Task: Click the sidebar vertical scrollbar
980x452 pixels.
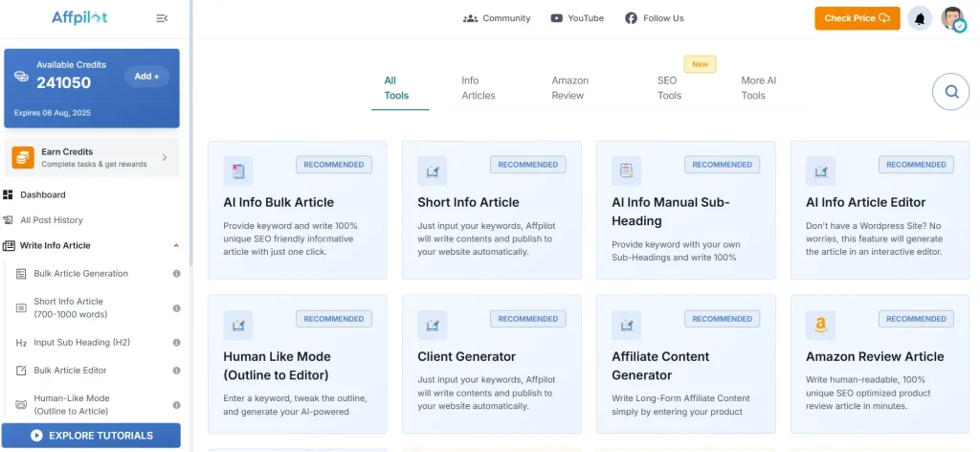Action: pos(190,131)
